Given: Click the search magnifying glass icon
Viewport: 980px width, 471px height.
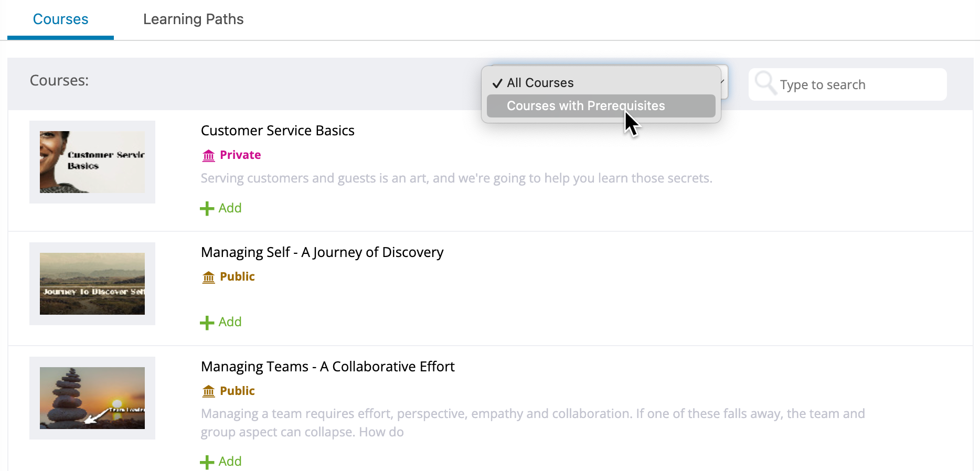Looking at the screenshot, I should (x=765, y=83).
